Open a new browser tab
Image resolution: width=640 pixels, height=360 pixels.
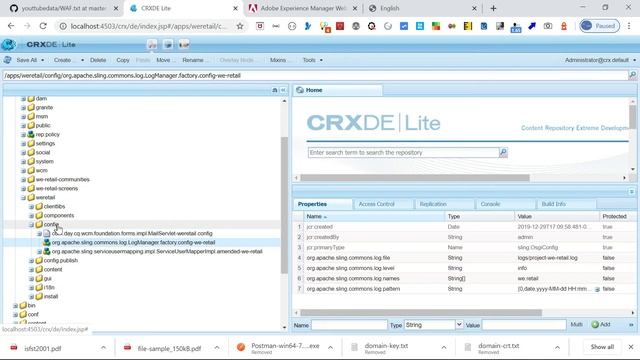[493, 8]
